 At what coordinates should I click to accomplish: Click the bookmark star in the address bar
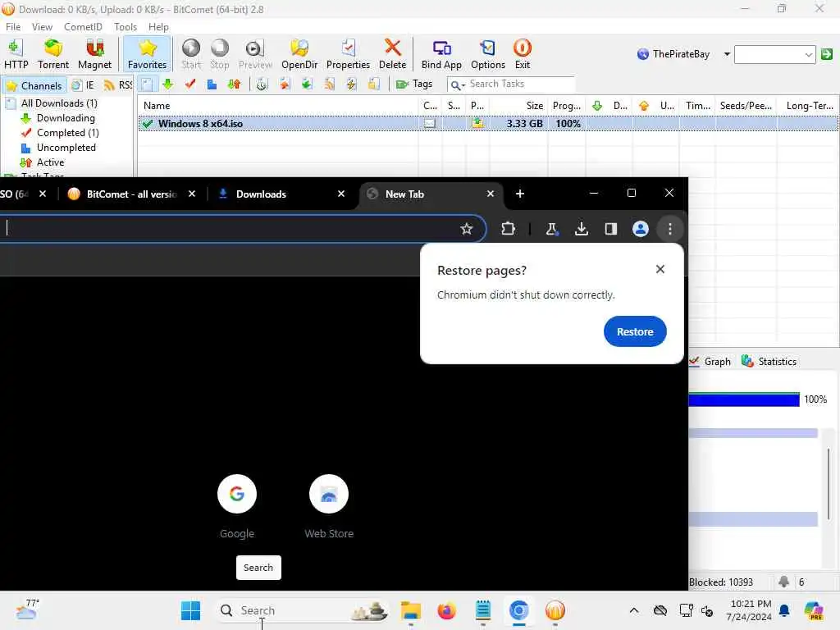click(x=466, y=229)
